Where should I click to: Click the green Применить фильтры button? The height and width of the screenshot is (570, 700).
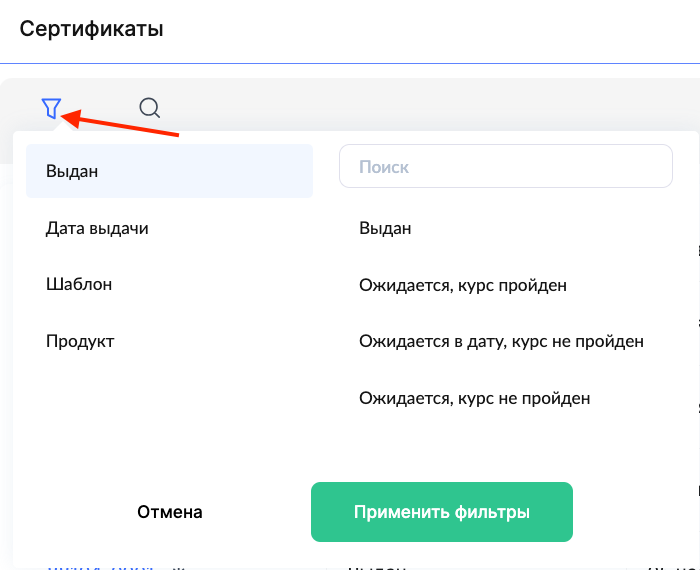(x=441, y=512)
